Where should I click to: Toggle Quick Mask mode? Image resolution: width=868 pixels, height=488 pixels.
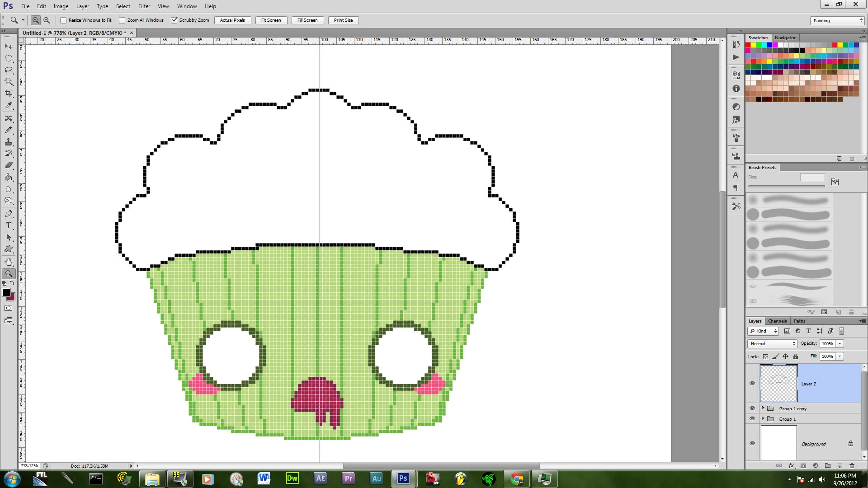[9, 308]
